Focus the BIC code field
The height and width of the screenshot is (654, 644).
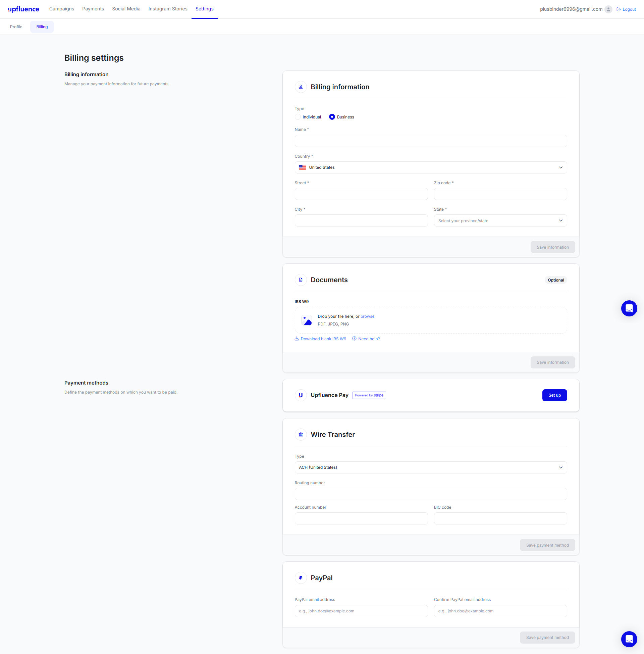point(500,518)
